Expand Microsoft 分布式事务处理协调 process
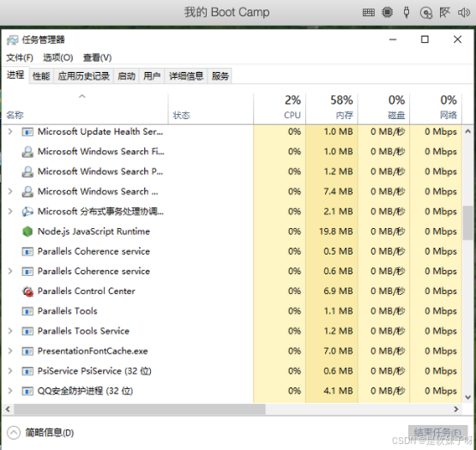This screenshot has width=476, height=450. point(10,212)
